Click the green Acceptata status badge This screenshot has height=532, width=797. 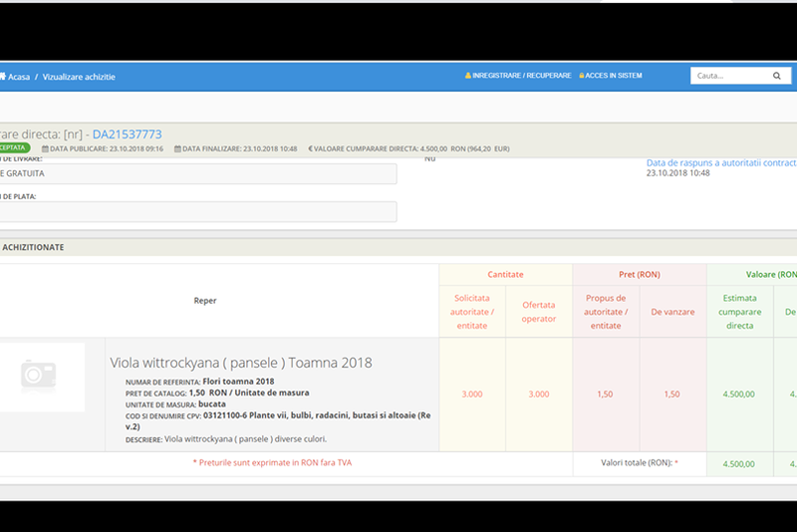tap(14, 147)
